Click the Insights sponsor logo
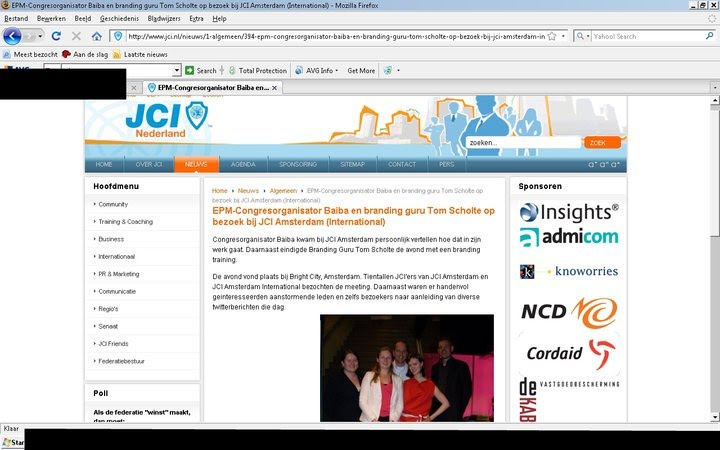The image size is (720, 450). pos(569,213)
